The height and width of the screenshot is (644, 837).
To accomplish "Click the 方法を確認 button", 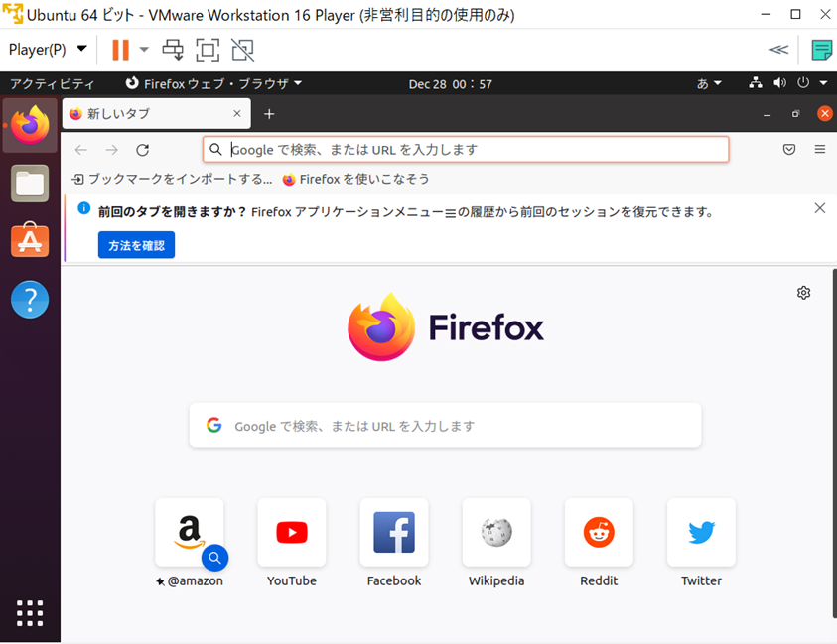I will point(136,245).
